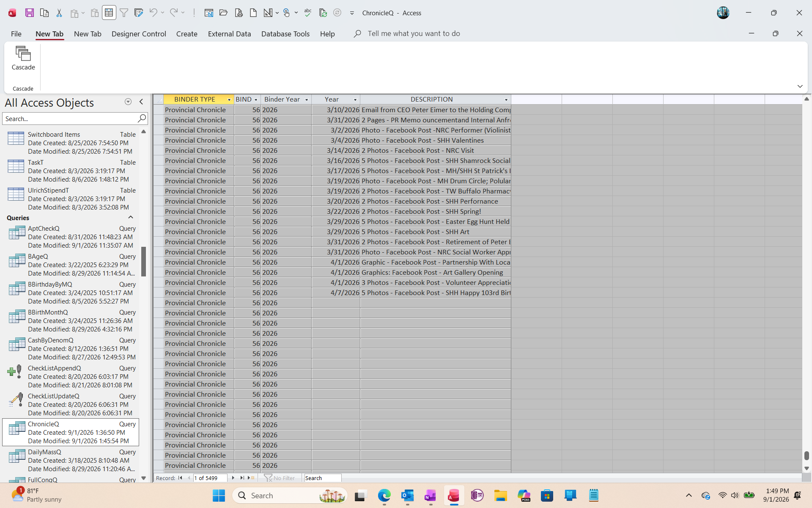Click the search magnifier in navigation pane
Image resolution: width=812 pixels, height=508 pixels.
(142, 119)
